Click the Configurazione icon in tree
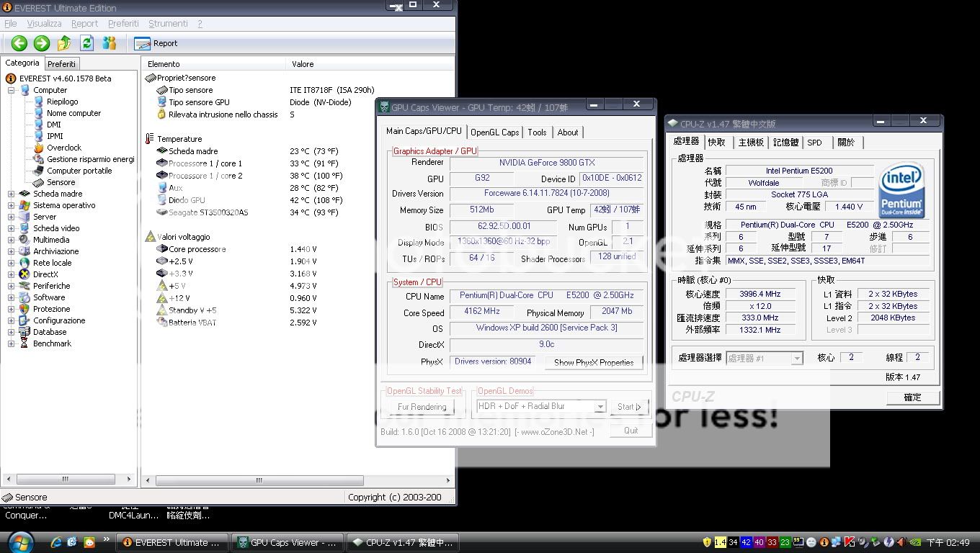The height and width of the screenshot is (553, 980). coord(24,320)
